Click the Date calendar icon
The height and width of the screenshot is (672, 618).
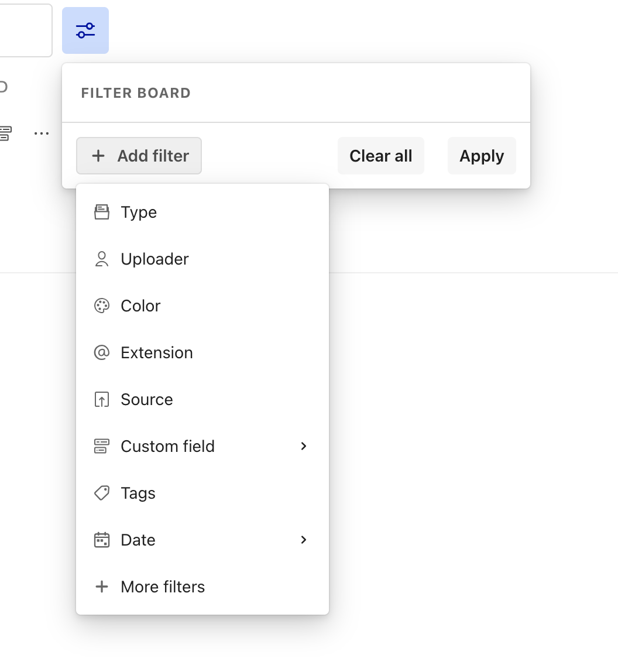tap(102, 540)
